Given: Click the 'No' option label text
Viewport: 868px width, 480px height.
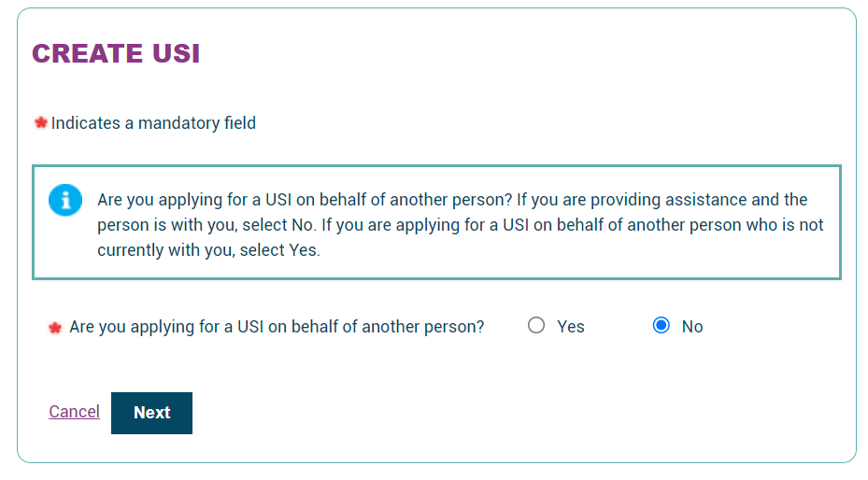Looking at the screenshot, I should click(692, 327).
